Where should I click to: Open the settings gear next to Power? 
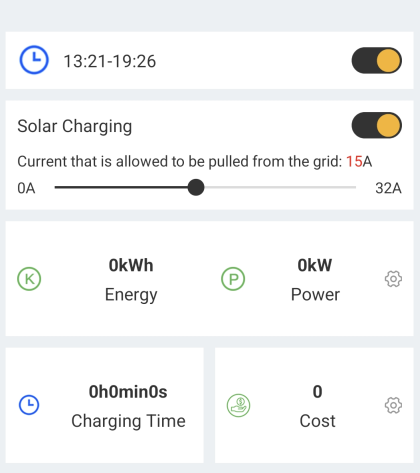point(393,279)
